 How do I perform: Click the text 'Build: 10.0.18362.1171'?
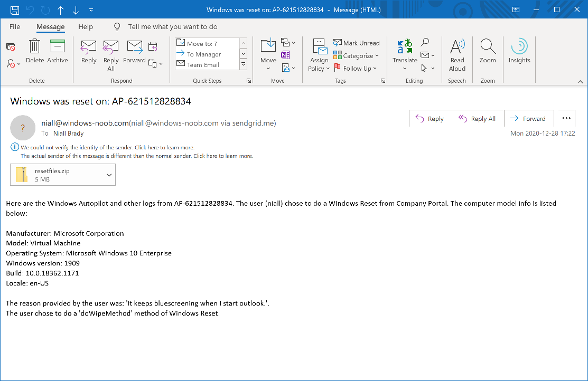[42, 273]
